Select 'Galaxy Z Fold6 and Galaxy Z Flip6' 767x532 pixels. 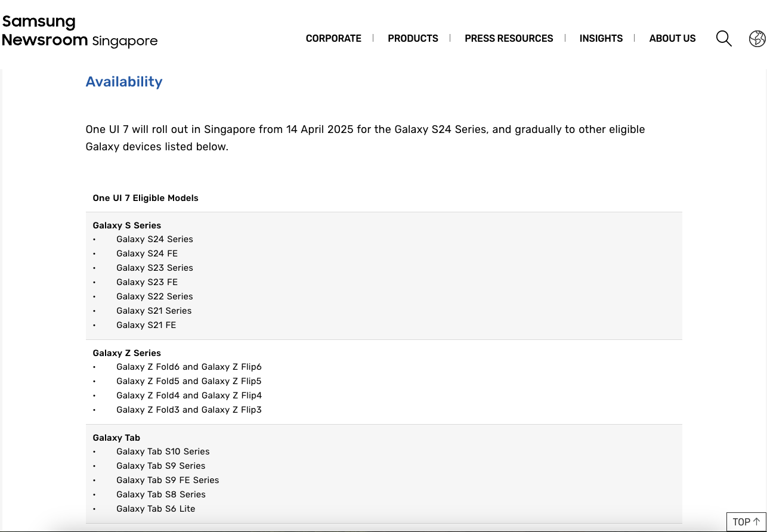coord(189,367)
